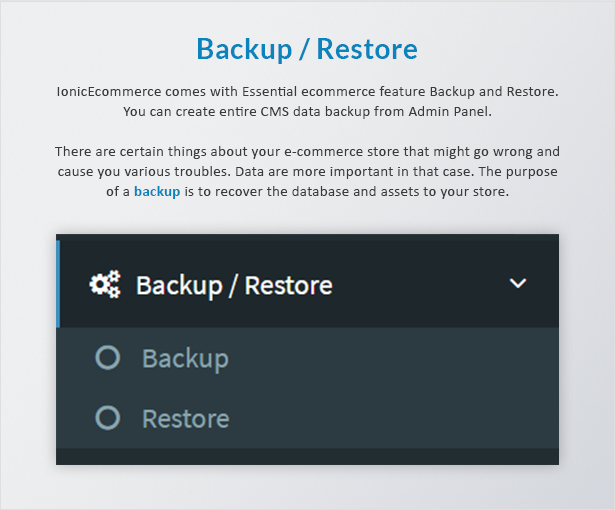The image size is (615, 510).
Task: Select the circle icon next to Backup
Action: (x=107, y=357)
